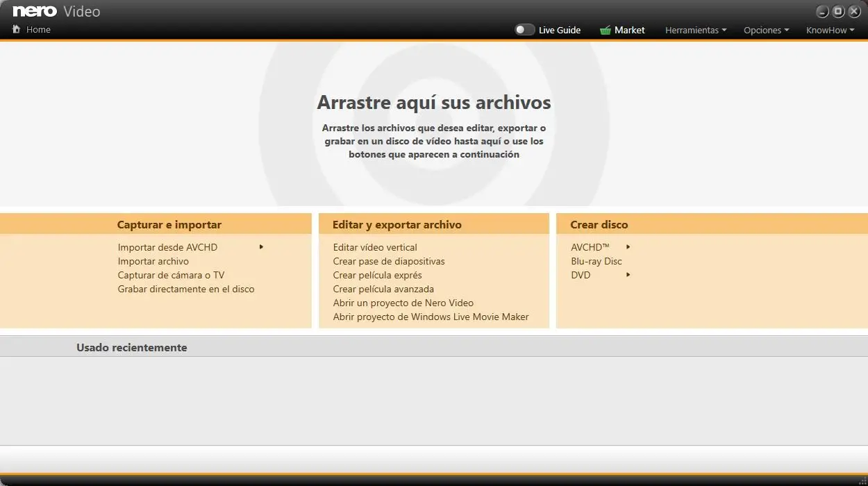Click the Market shopping basket icon
Viewport: 868px width, 486px height.
pyautogui.click(x=606, y=30)
